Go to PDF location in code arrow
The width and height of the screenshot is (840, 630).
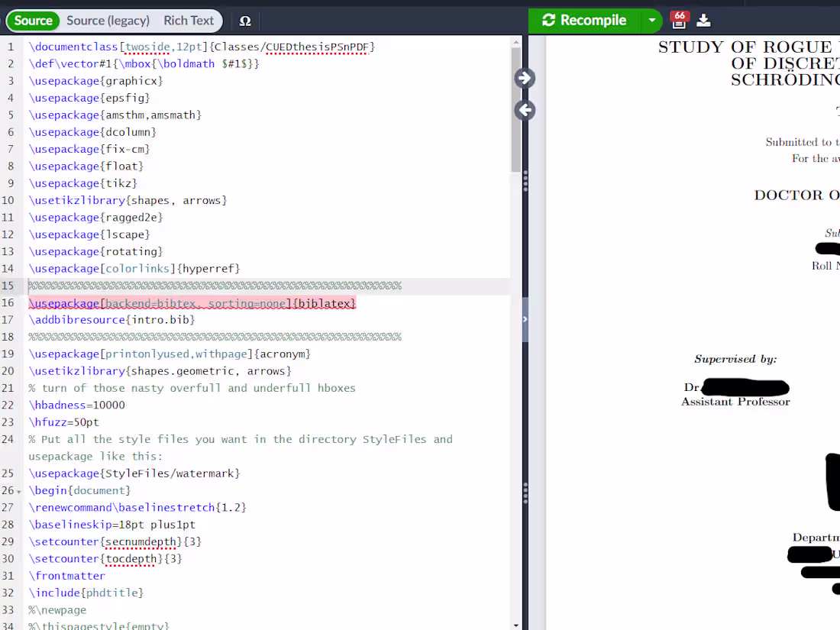pos(525,111)
